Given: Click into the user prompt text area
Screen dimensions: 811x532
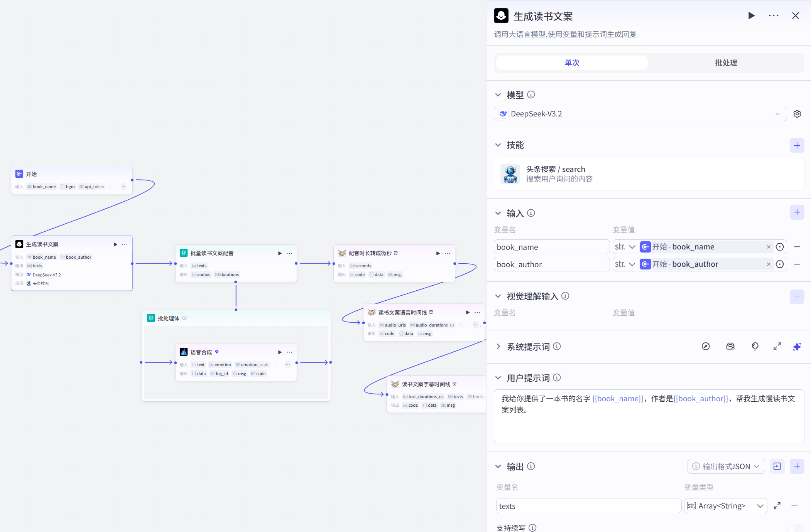Looking at the screenshot, I should coord(649,416).
